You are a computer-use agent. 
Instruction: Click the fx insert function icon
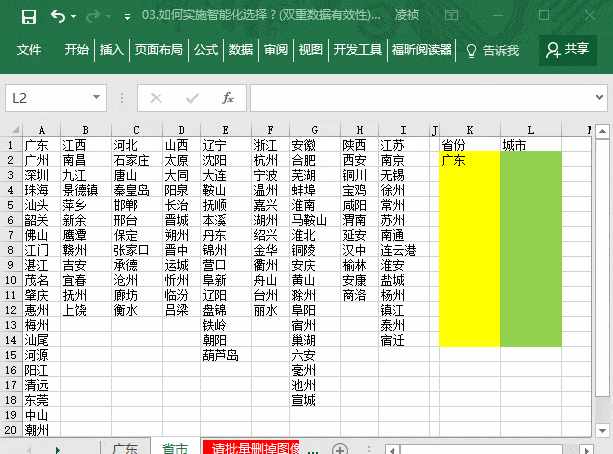coord(228,98)
